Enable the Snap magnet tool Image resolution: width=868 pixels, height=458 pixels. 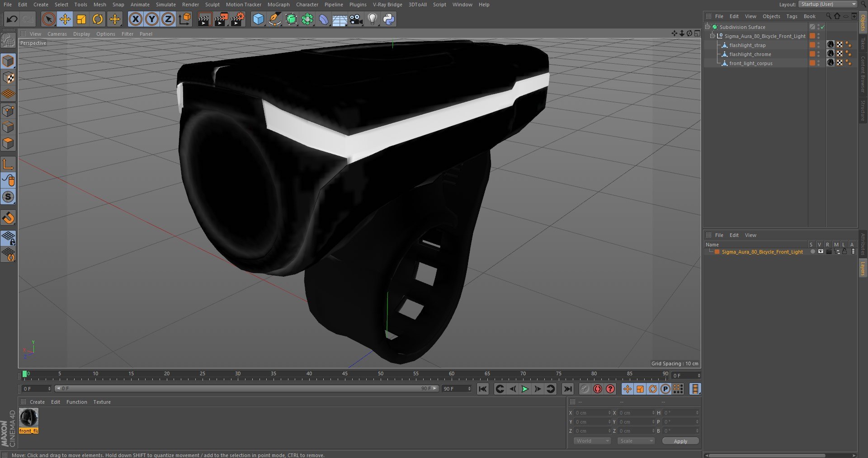8,218
